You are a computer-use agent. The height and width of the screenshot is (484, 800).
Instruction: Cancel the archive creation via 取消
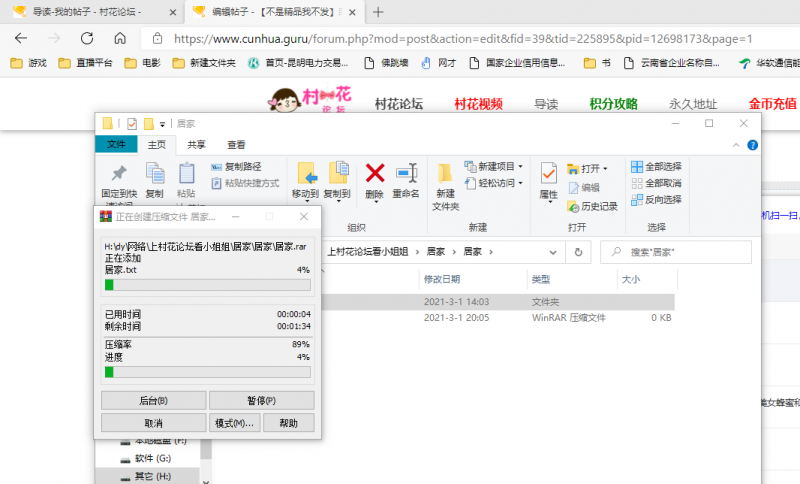tap(153, 423)
